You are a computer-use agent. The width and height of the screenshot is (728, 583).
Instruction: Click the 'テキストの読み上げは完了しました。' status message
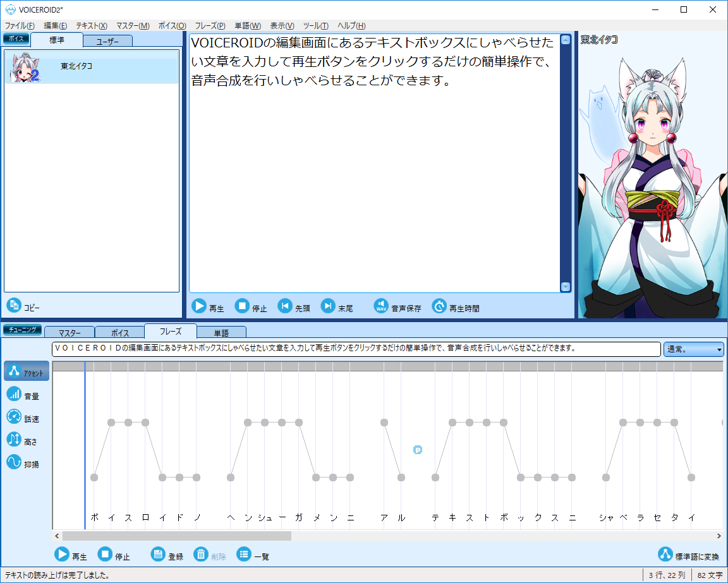[58, 575]
